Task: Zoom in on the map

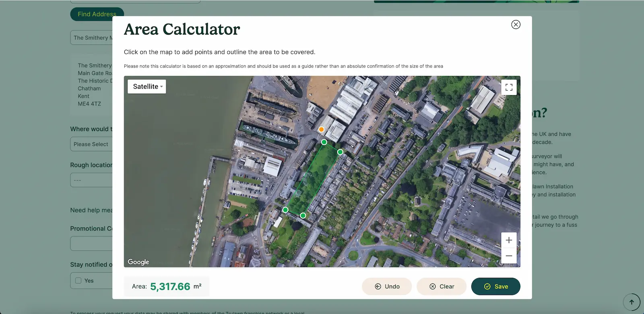Action: point(509,240)
